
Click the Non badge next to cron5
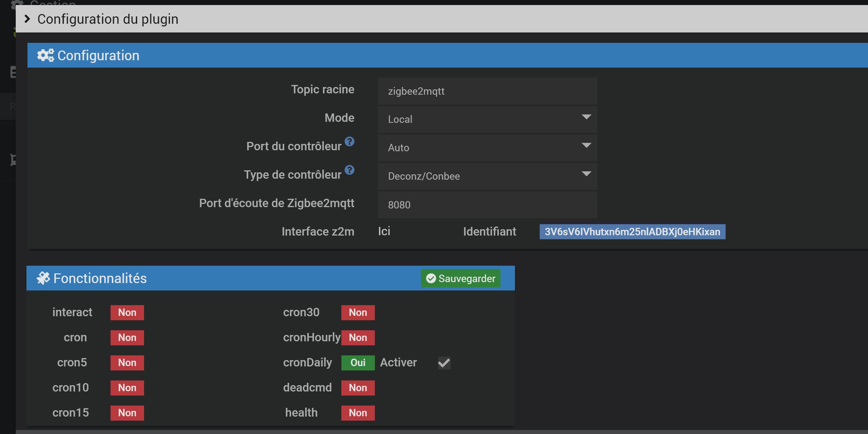click(127, 363)
